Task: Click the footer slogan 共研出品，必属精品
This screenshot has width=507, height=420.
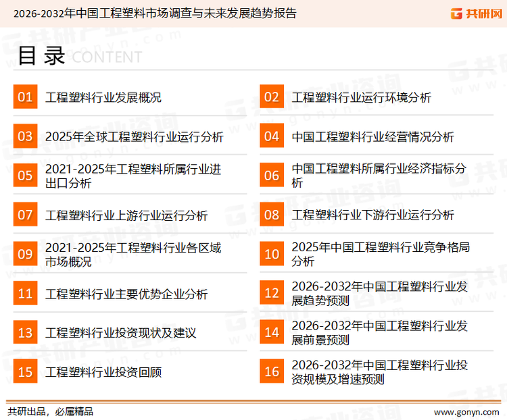Action: [x=51, y=412]
